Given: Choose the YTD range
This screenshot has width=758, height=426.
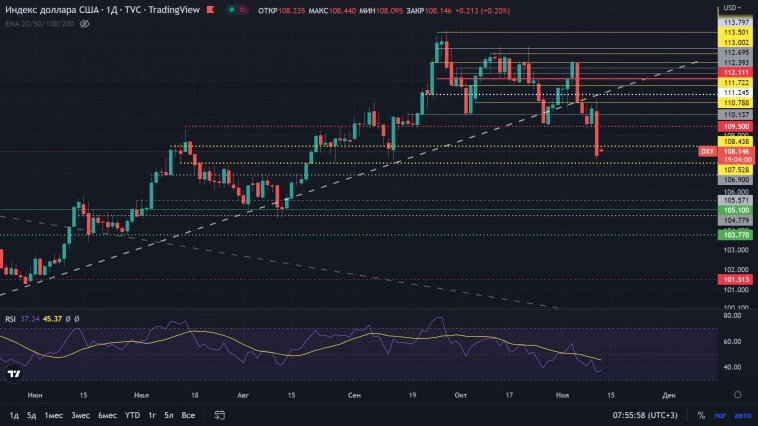Looking at the screenshot, I should pos(132,414).
